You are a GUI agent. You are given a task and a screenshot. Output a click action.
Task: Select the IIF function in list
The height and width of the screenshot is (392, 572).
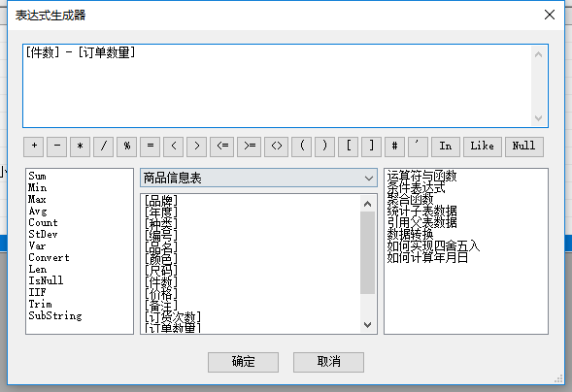point(37,292)
